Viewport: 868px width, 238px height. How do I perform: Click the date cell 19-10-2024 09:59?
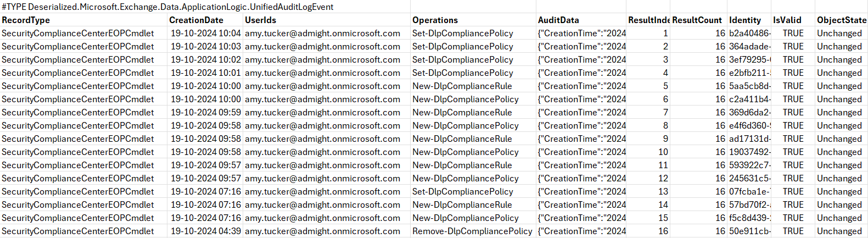(x=205, y=113)
